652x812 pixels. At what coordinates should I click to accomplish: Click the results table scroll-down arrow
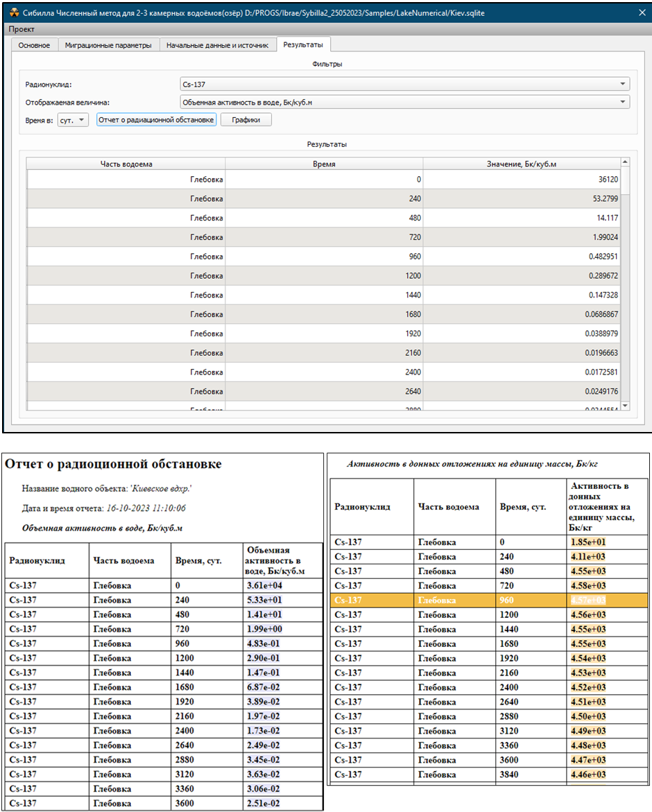coord(625,406)
